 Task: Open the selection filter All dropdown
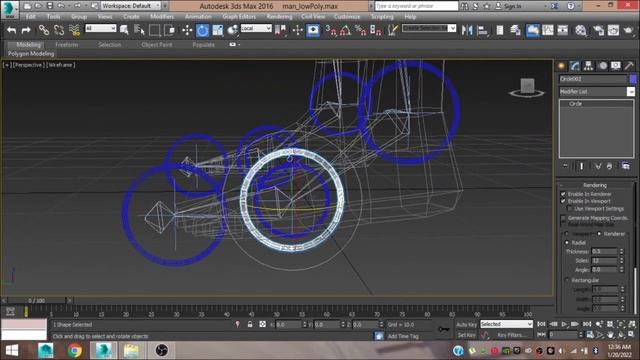100,28
